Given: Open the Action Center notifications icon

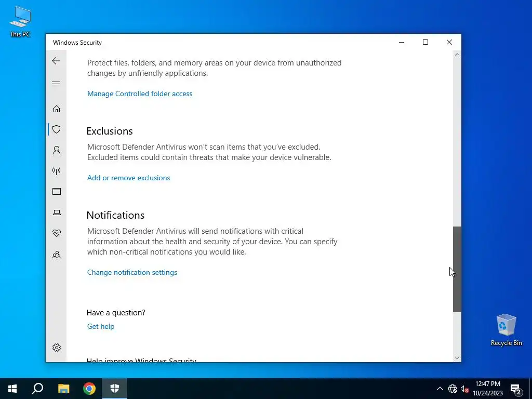Looking at the screenshot, I should (x=516, y=389).
